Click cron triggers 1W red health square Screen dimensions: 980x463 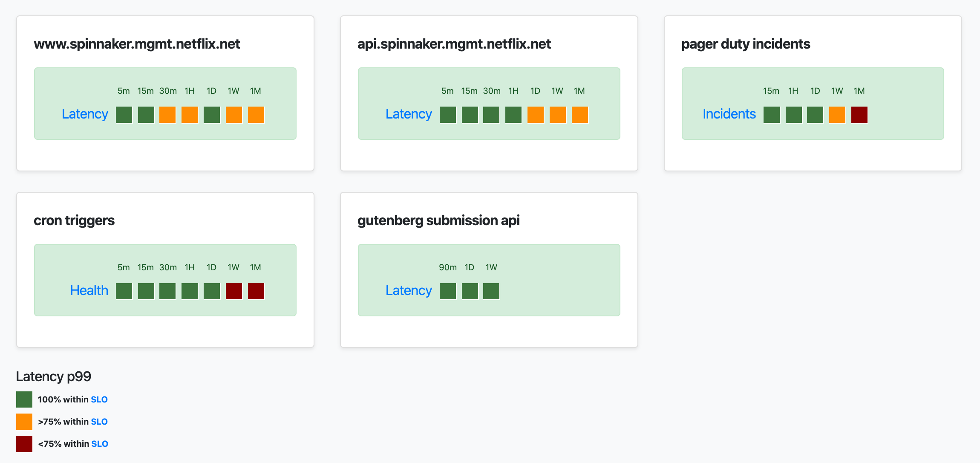pyautogui.click(x=234, y=291)
